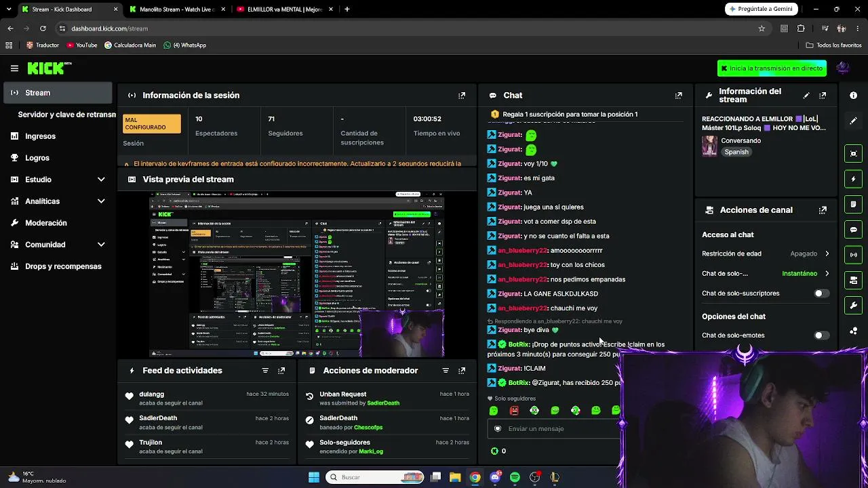Open a new browser tab
The width and height of the screenshot is (868, 488).
point(347,9)
